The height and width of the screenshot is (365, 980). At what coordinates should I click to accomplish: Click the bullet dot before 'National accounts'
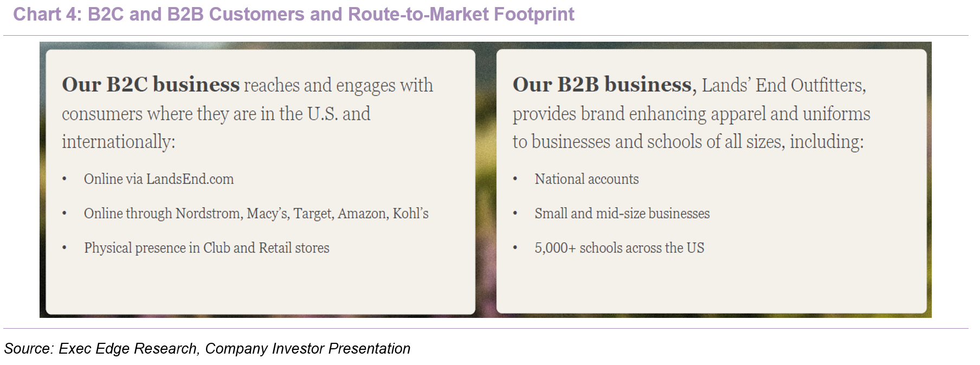point(515,179)
